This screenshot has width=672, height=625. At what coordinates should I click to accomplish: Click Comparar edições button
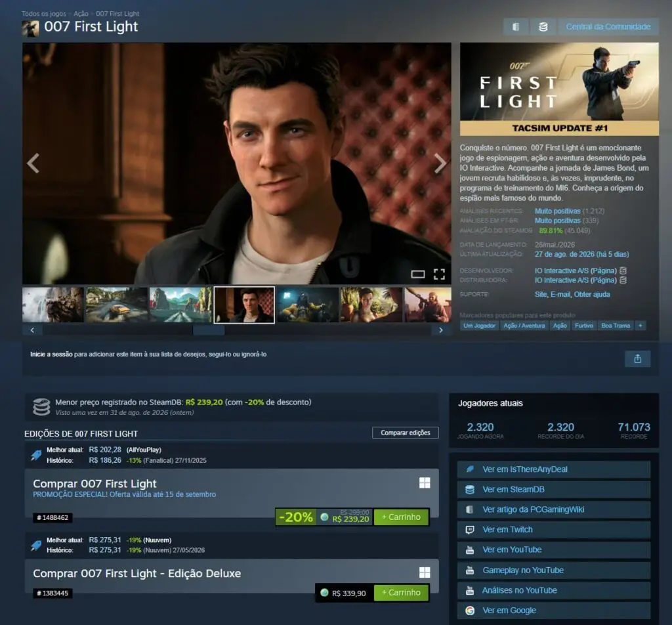(406, 433)
